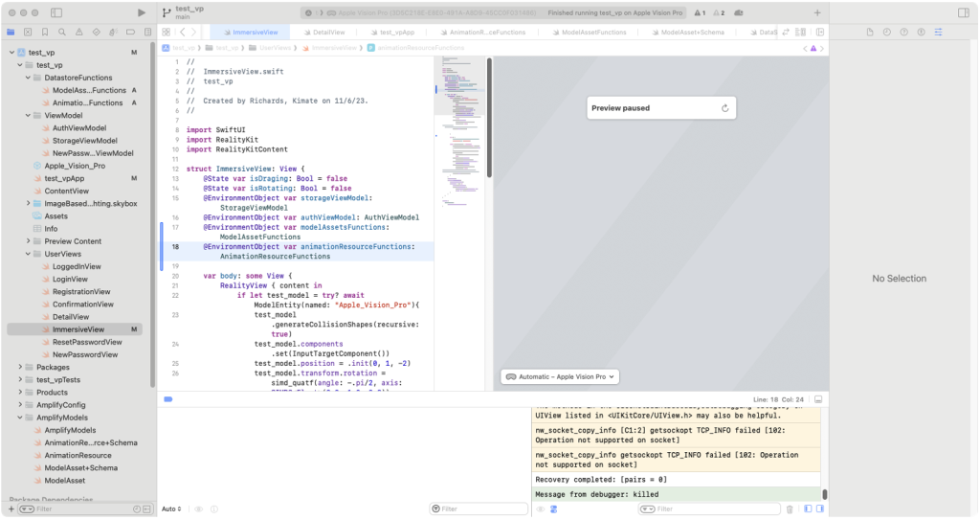Open the adjust editor options icon
The height and width of the screenshot is (520, 980).
(x=801, y=32)
